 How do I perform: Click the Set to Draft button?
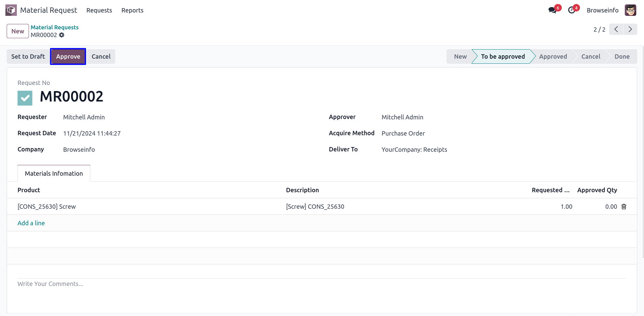click(28, 57)
